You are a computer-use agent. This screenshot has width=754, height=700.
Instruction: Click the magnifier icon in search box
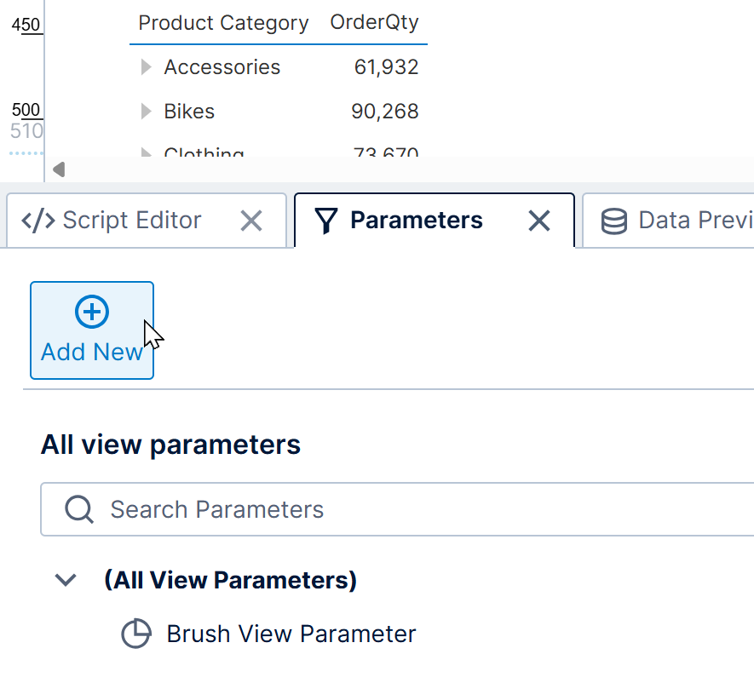click(x=79, y=509)
